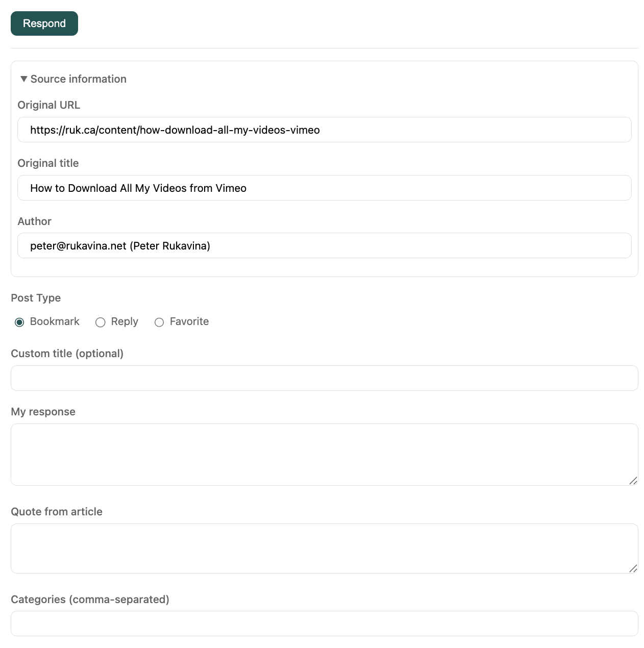Choose the Reply radio button
Viewport: 644px width, 648px height.
tap(101, 322)
